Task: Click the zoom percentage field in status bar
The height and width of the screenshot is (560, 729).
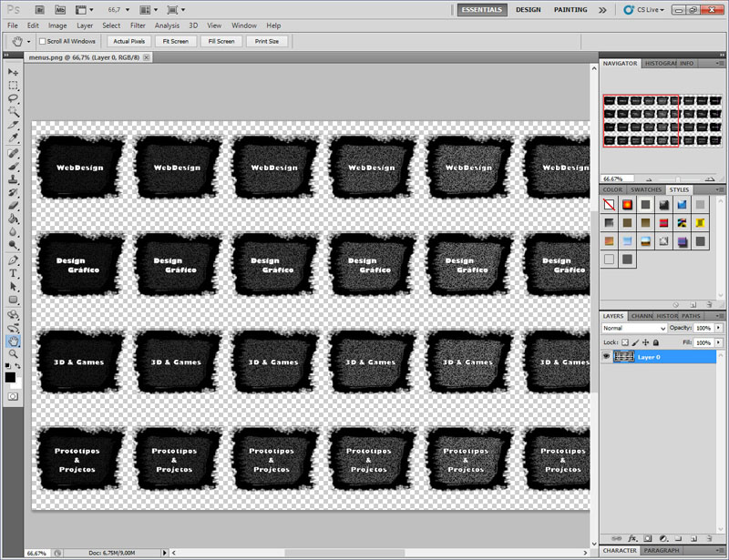Action: click(x=37, y=553)
